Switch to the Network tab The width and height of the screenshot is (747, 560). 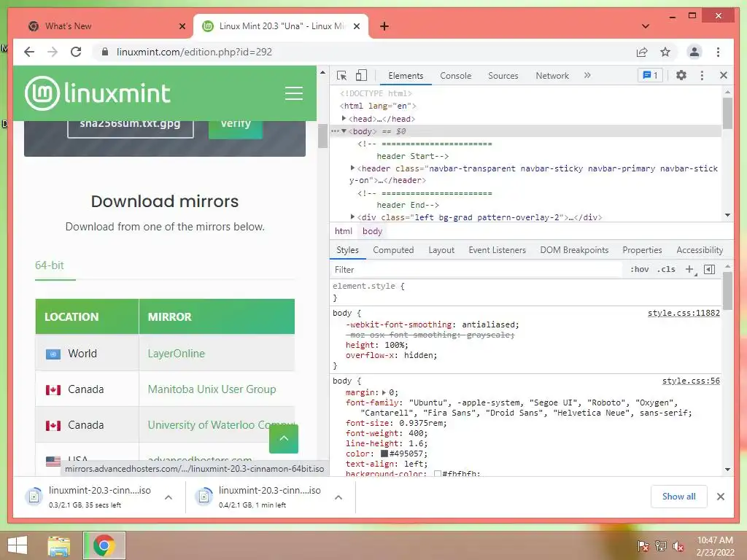552,76
